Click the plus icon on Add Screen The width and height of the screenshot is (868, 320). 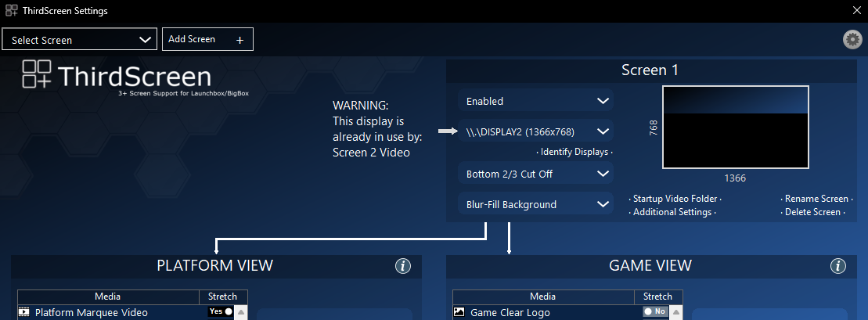(240, 40)
